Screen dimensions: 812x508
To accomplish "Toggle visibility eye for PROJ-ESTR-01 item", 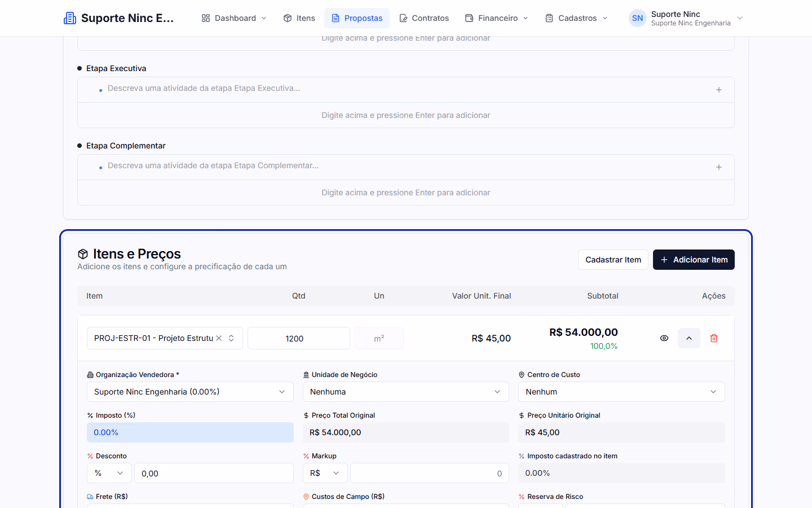I will [664, 338].
